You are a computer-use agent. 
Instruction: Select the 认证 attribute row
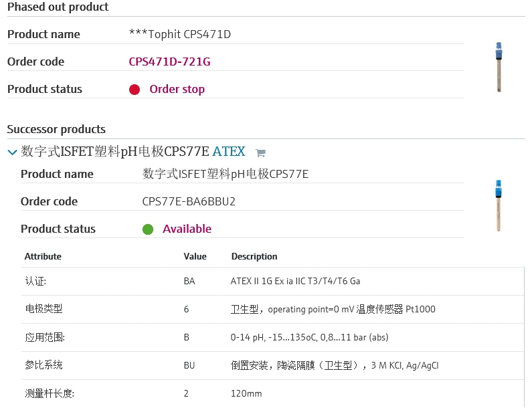(35, 281)
